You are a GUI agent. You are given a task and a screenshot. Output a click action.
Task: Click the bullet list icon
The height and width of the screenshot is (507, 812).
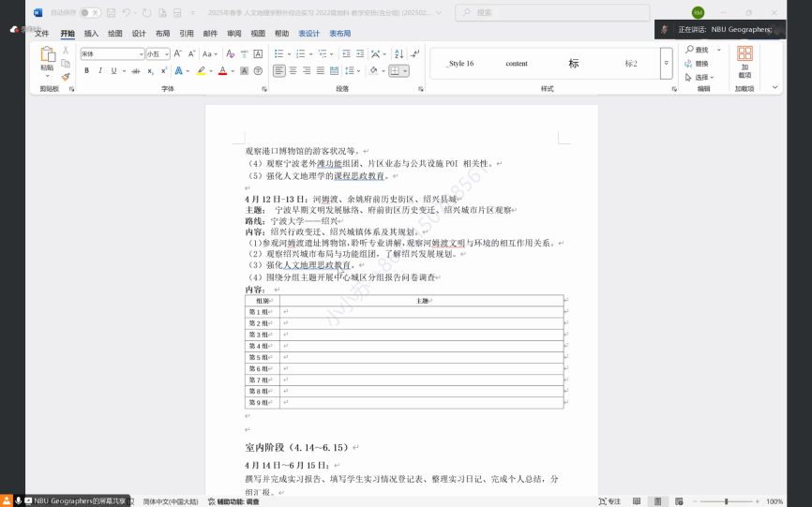[278, 53]
